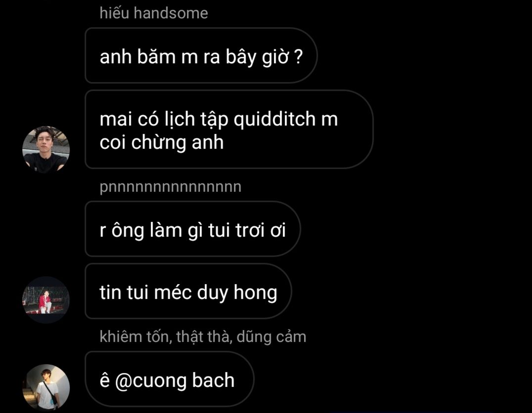Select the message 'anh băm m ra bây giờ ?'
Viewport: 532px width, 413px height.
pos(201,56)
